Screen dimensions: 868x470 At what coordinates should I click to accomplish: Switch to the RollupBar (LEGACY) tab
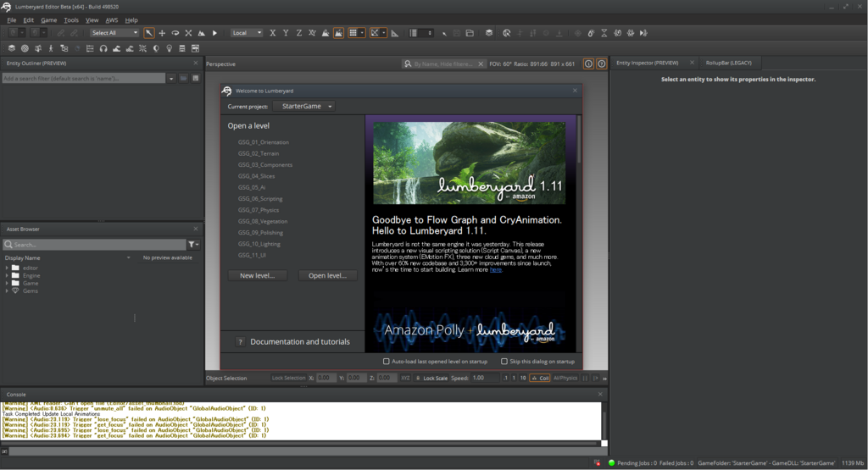click(x=728, y=63)
